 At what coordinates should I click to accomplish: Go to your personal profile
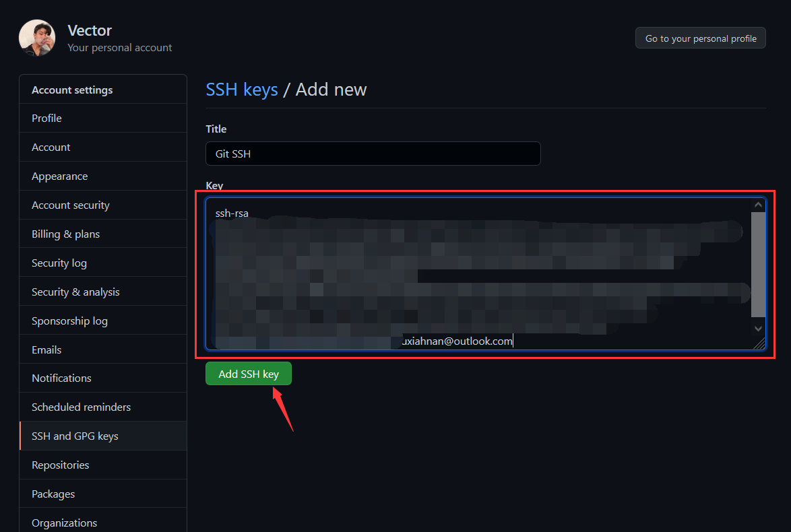(700, 38)
